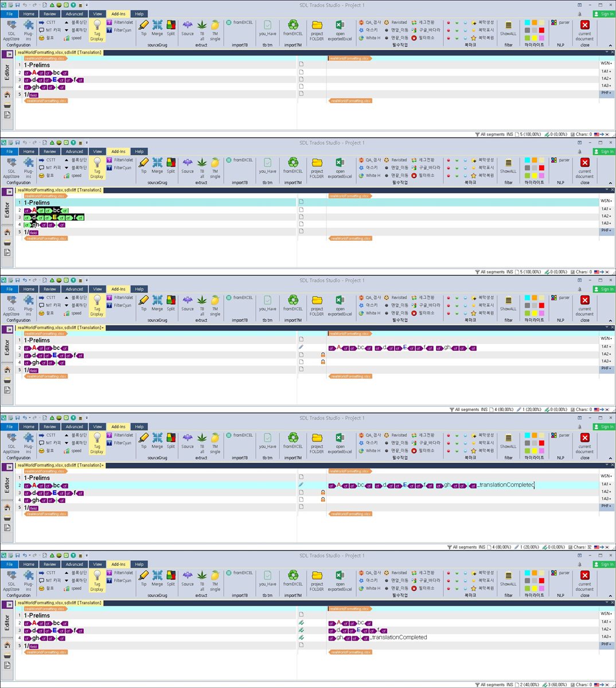This screenshot has height=688, width=616.
Task: Click open exportedExcel in the topmost window
Action: tap(340, 30)
